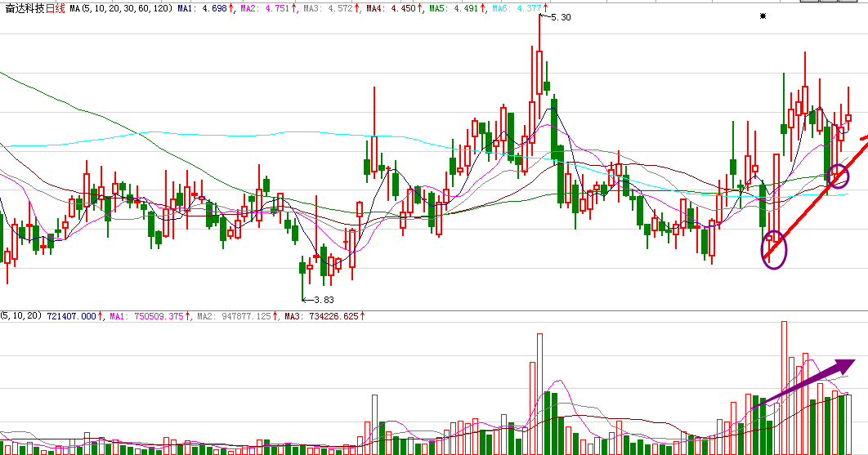Viewport: 868px width, 455px height.
Task: Open the volume (5,10,20) parameter settings
Action: 22,315
